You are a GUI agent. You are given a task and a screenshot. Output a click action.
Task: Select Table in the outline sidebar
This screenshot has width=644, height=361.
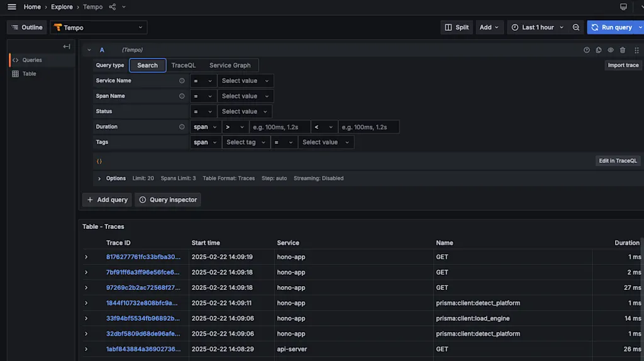click(42, 74)
